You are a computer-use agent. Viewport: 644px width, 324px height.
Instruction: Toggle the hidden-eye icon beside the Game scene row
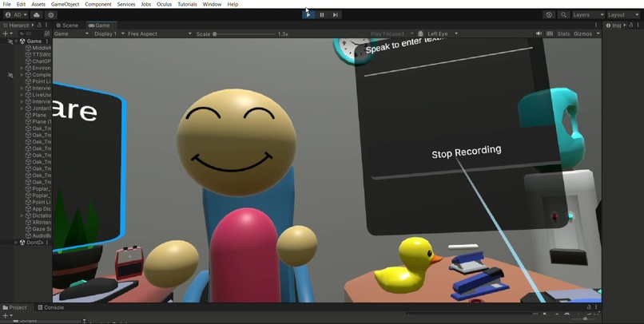tap(10, 41)
